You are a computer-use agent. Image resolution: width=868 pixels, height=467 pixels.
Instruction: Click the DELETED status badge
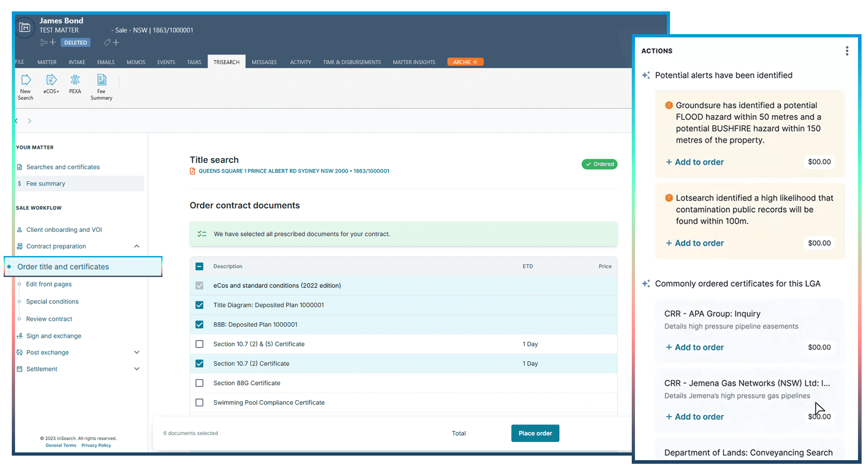pos(76,42)
